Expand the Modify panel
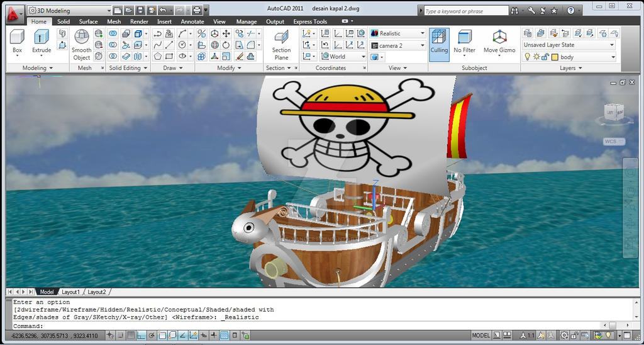 click(229, 68)
